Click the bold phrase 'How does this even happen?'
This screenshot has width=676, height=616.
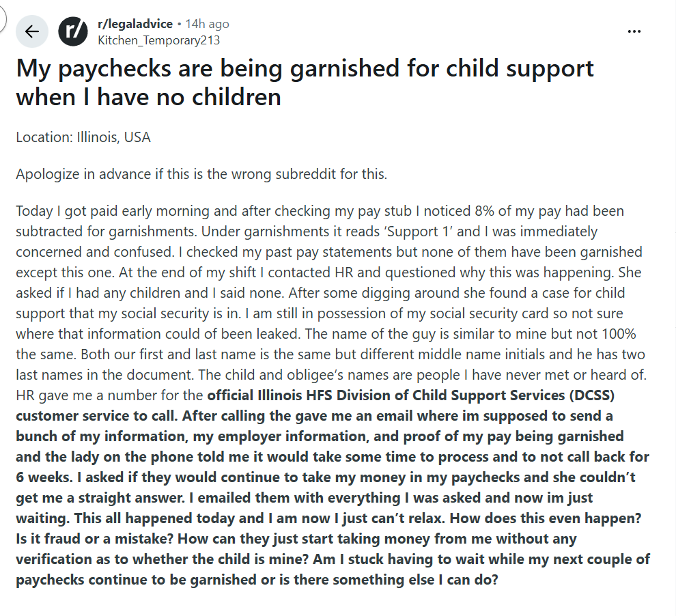(x=546, y=518)
